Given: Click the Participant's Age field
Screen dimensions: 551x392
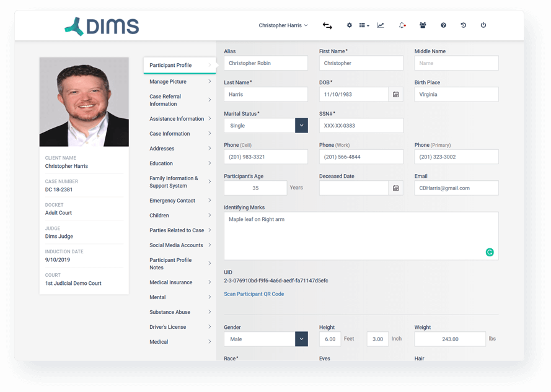Looking at the screenshot, I should [255, 188].
